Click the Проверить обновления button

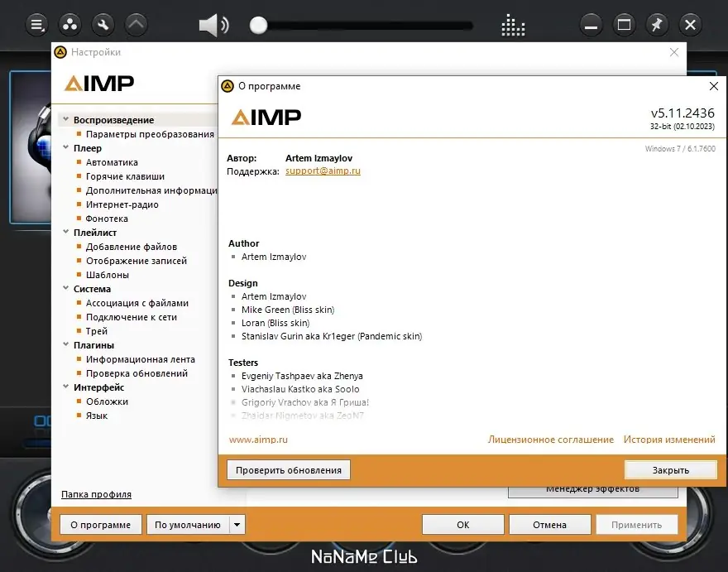coord(287,469)
